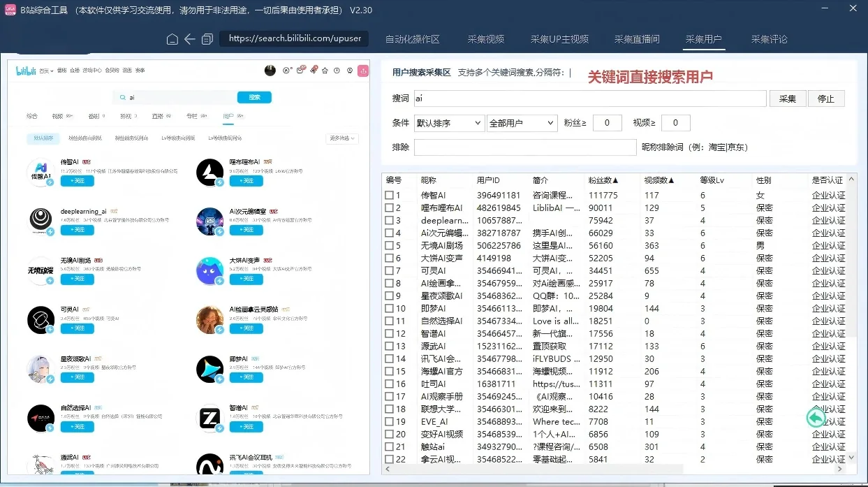Click the magnifier icon in bilibili search box

(124, 97)
